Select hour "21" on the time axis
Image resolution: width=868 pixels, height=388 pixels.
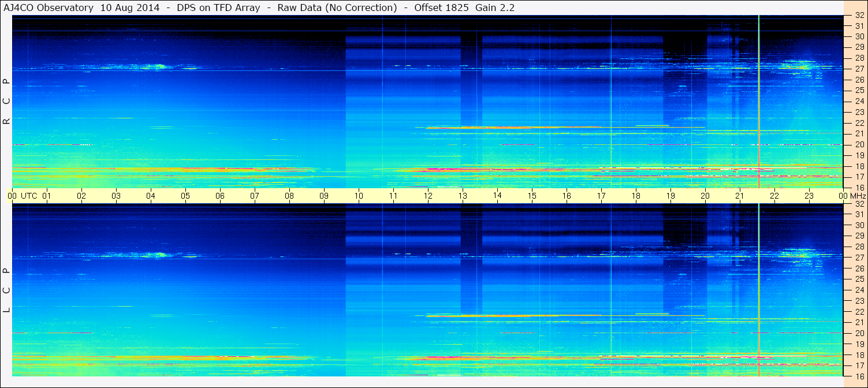coord(740,196)
